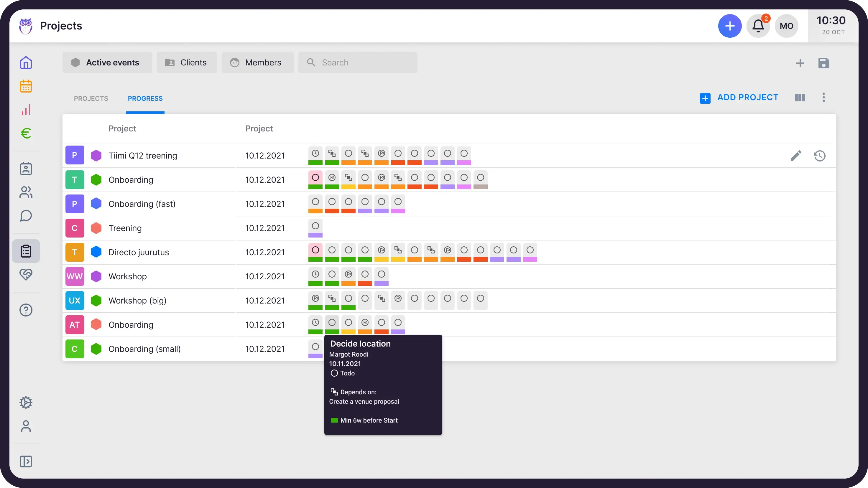The width and height of the screenshot is (868, 488).
Task: Open the help question mark icon
Action: pyautogui.click(x=26, y=310)
